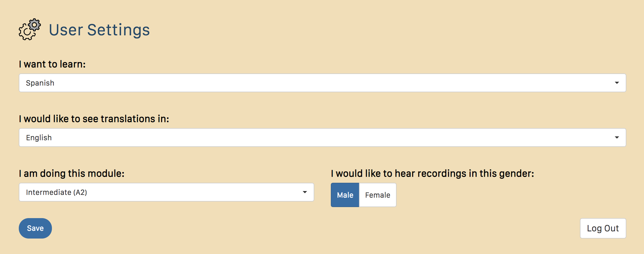Switch recording gender to Female

click(x=378, y=195)
